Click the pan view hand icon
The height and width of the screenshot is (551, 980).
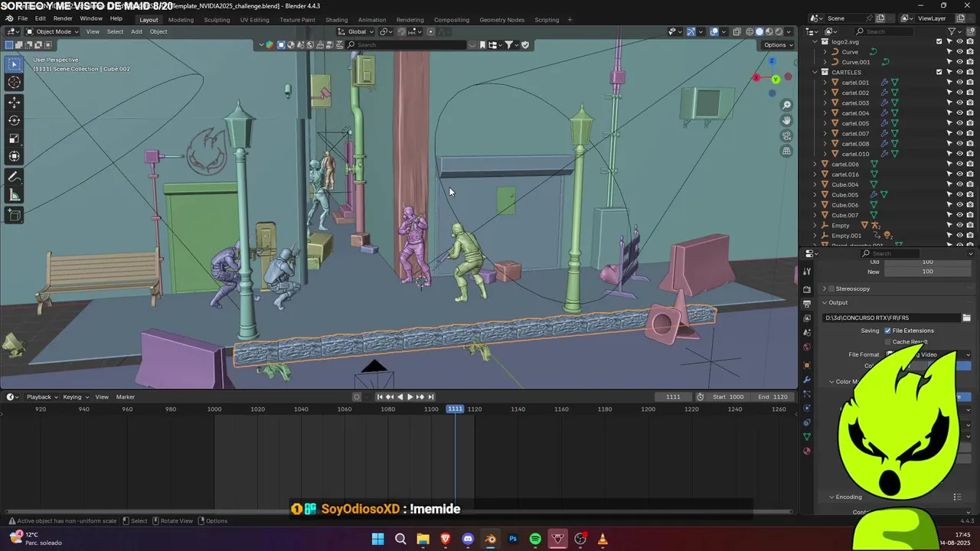[786, 120]
